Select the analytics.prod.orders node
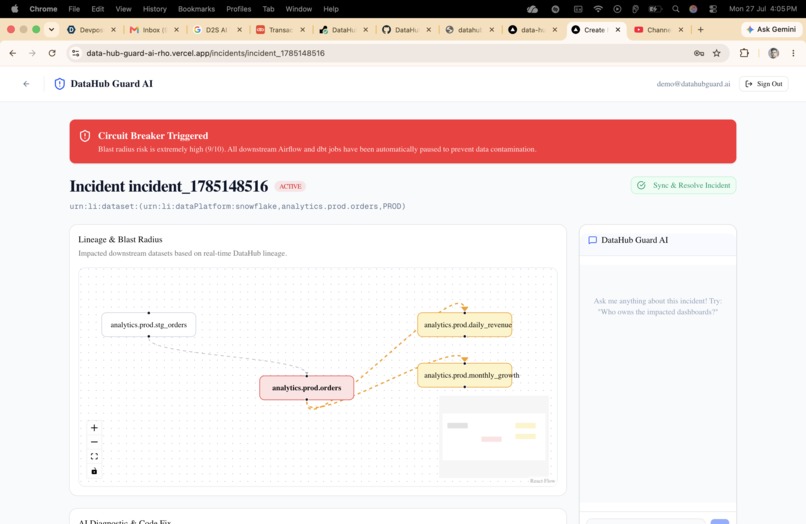 pos(306,388)
